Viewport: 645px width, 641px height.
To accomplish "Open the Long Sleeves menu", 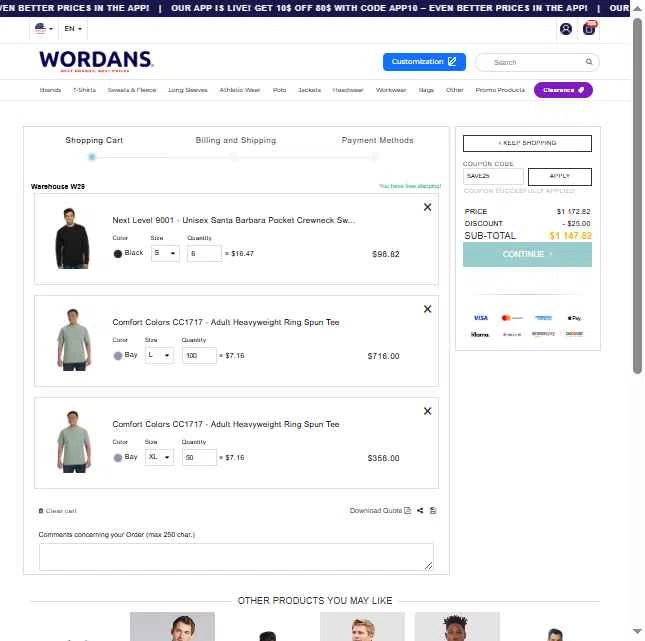I will pyautogui.click(x=188, y=90).
